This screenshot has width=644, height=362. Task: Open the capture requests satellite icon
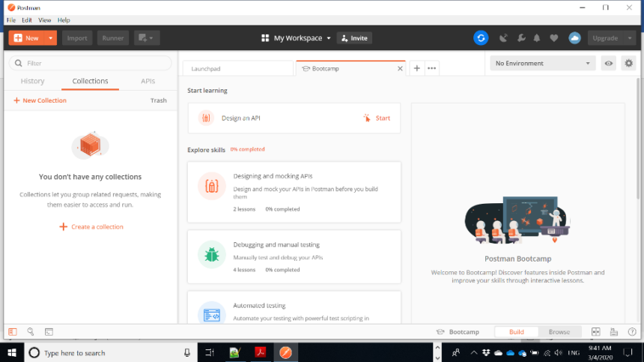pos(503,38)
